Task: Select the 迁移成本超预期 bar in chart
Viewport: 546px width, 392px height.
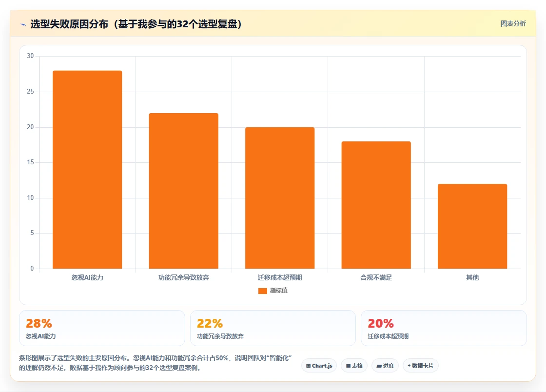Action: click(x=280, y=198)
